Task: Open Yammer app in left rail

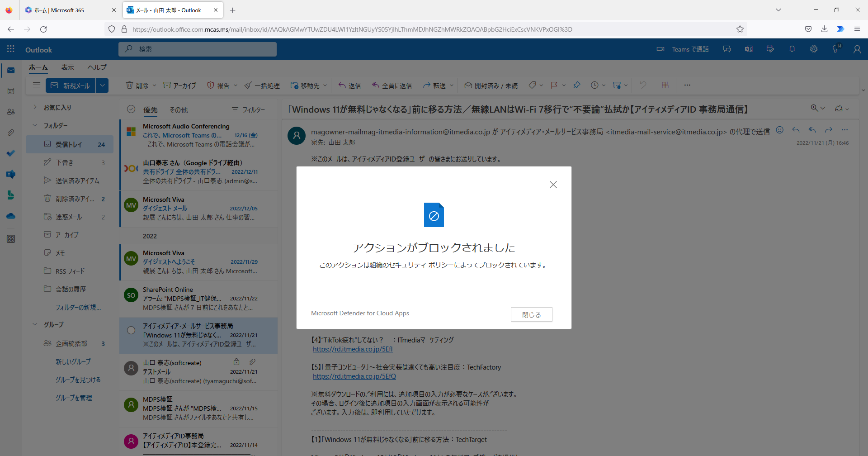Action: pos(11,174)
